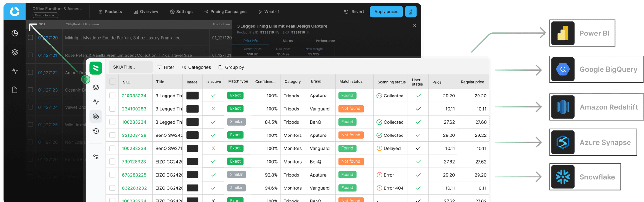Click the chart icon button beside Apply prices

tap(411, 12)
